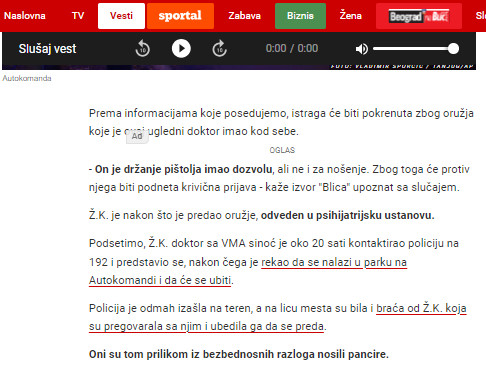The image size is (486, 372).
Task: Play the audio version of the news
Action: pyautogui.click(x=181, y=49)
